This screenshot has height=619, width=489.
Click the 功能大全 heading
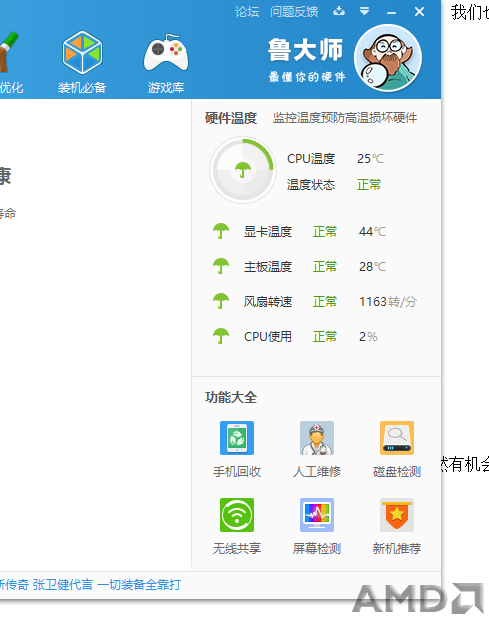pyautogui.click(x=231, y=397)
